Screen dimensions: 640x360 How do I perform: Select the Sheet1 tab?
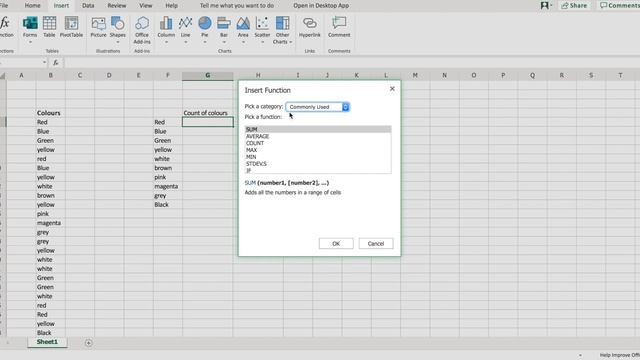47,342
